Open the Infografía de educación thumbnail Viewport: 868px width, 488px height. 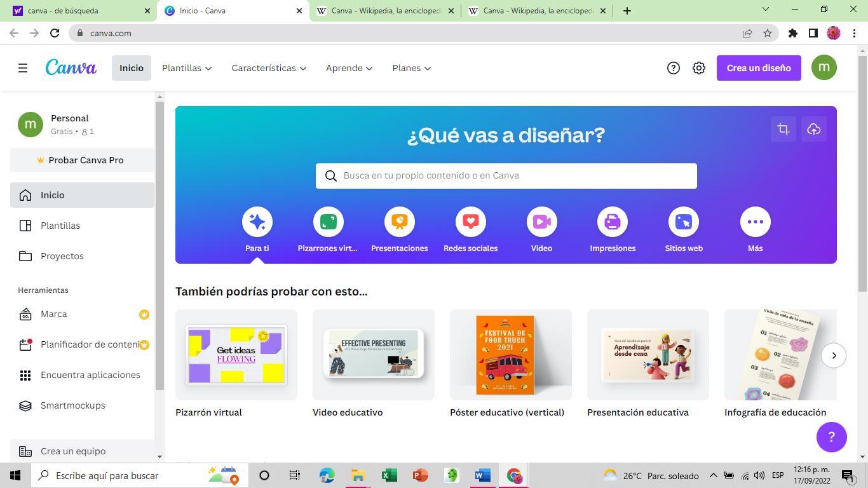(x=780, y=355)
